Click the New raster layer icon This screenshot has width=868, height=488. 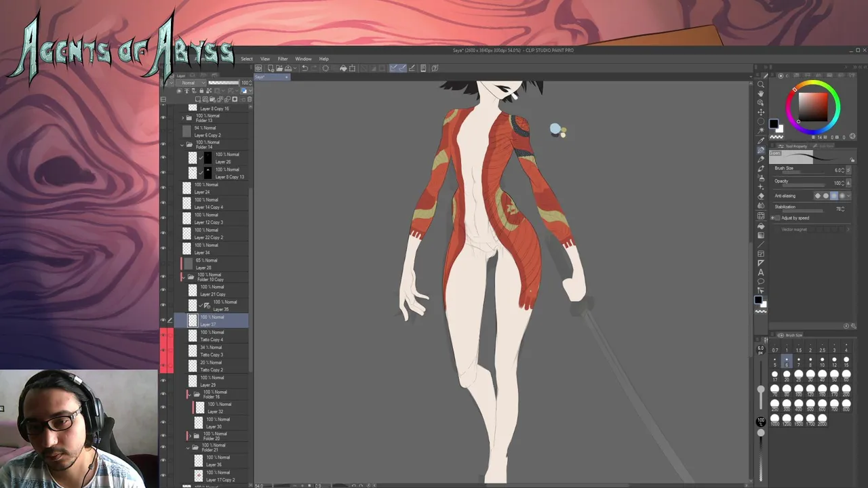(x=198, y=99)
